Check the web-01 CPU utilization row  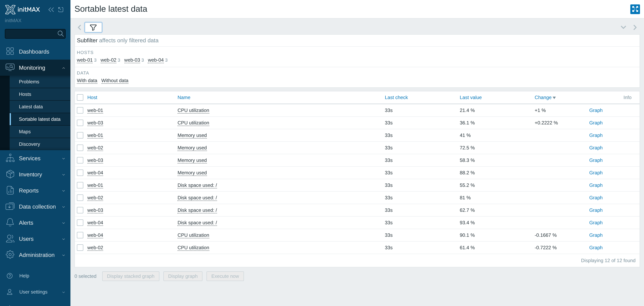[80, 110]
